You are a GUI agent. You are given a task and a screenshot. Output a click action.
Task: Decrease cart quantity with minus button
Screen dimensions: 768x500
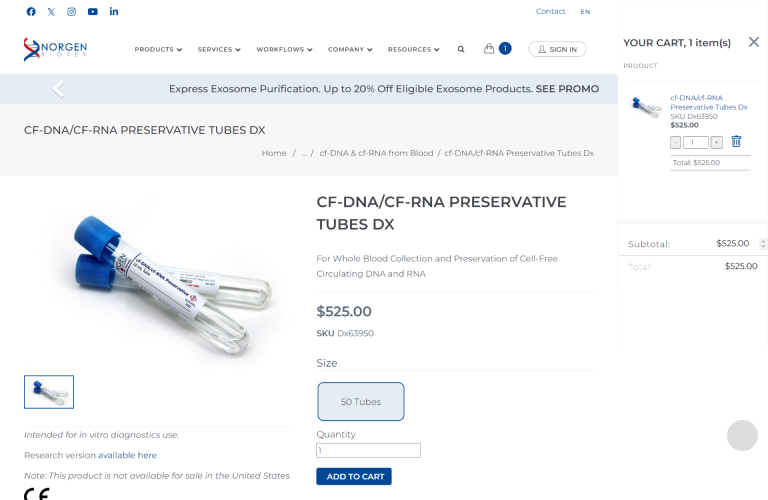click(x=675, y=143)
